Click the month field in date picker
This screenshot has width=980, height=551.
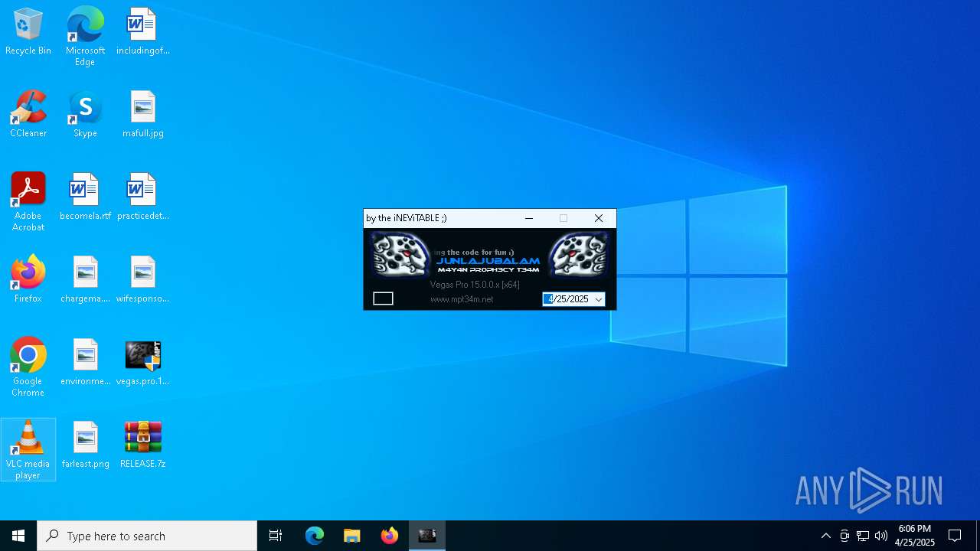click(548, 299)
